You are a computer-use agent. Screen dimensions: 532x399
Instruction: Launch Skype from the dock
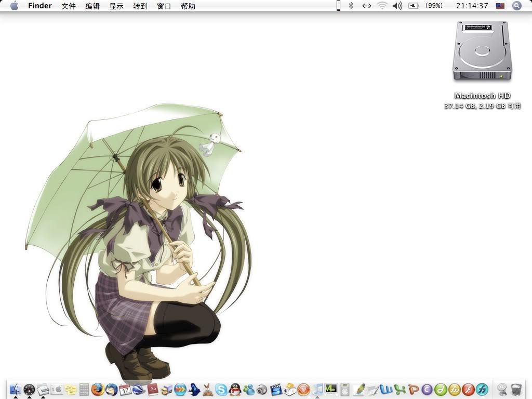tap(221, 389)
